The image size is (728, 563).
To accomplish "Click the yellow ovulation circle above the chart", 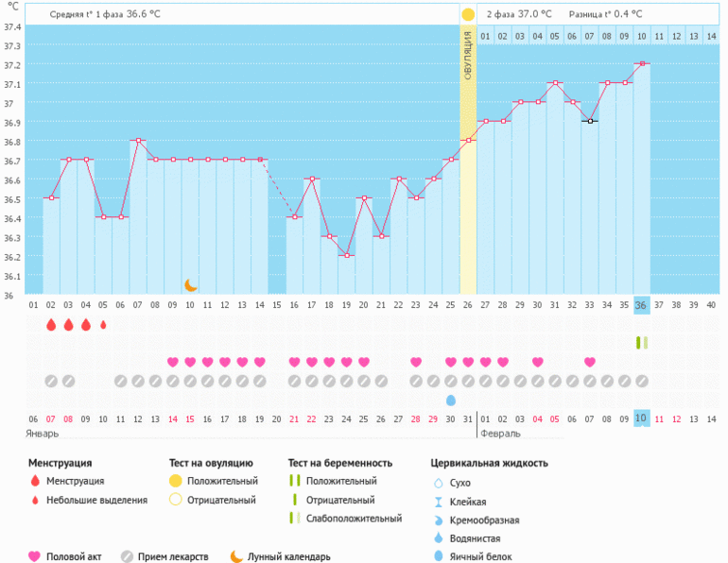I will [468, 15].
